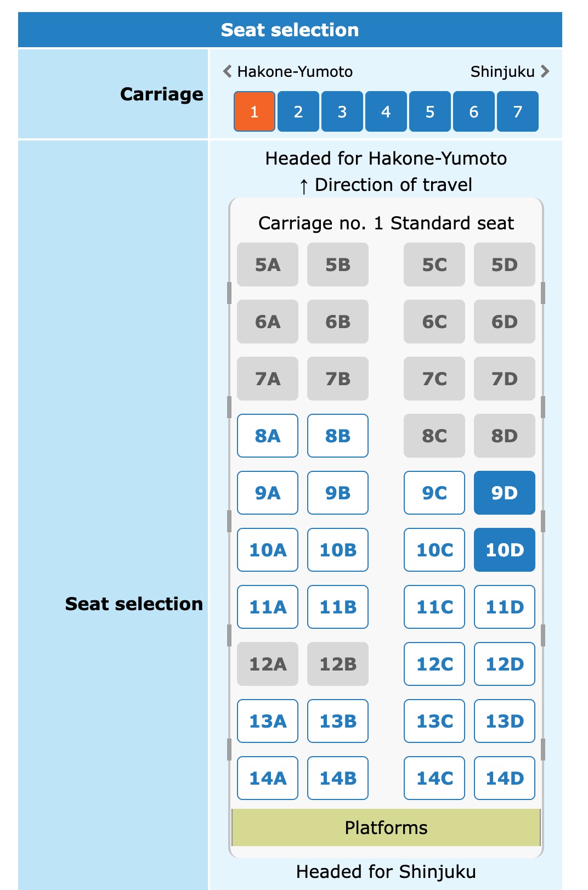Image resolution: width=588 pixels, height=890 pixels.
Task: Select carriage 3
Action: pos(342,111)
